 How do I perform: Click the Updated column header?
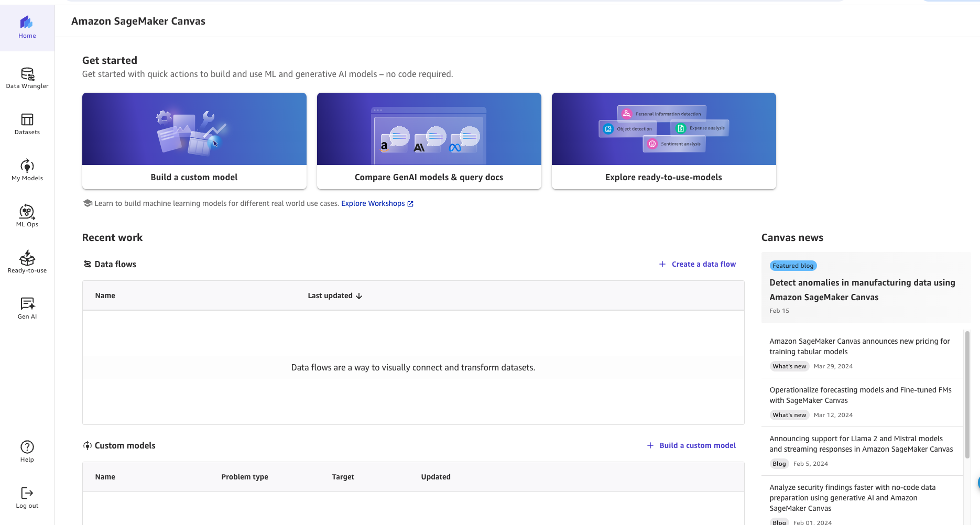436,477
